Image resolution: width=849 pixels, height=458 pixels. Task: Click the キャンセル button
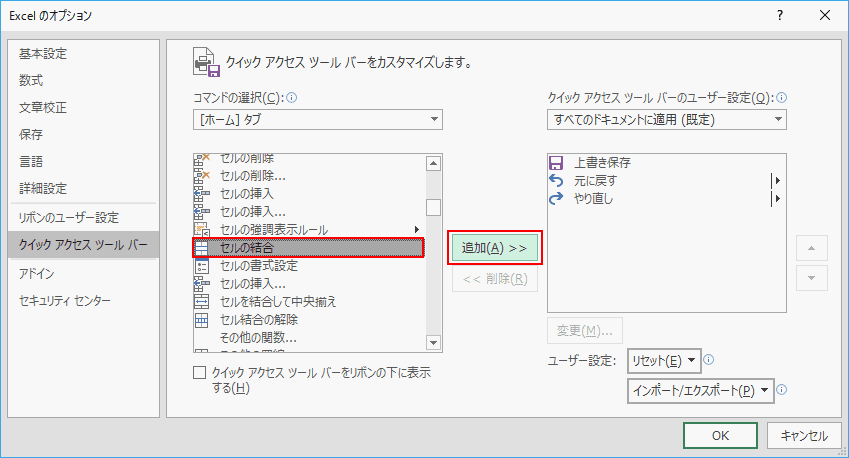(x=804, y=435)
